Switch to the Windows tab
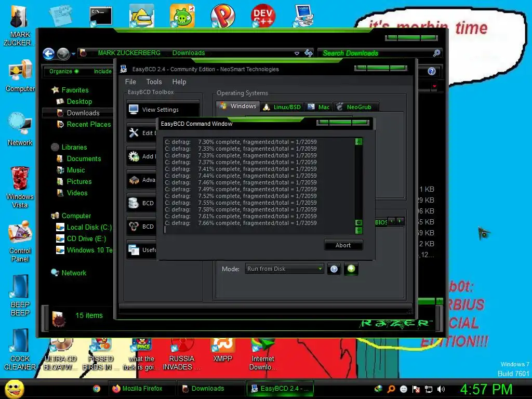Viewport: 532px width, 399px height. [x=238, y=106]
